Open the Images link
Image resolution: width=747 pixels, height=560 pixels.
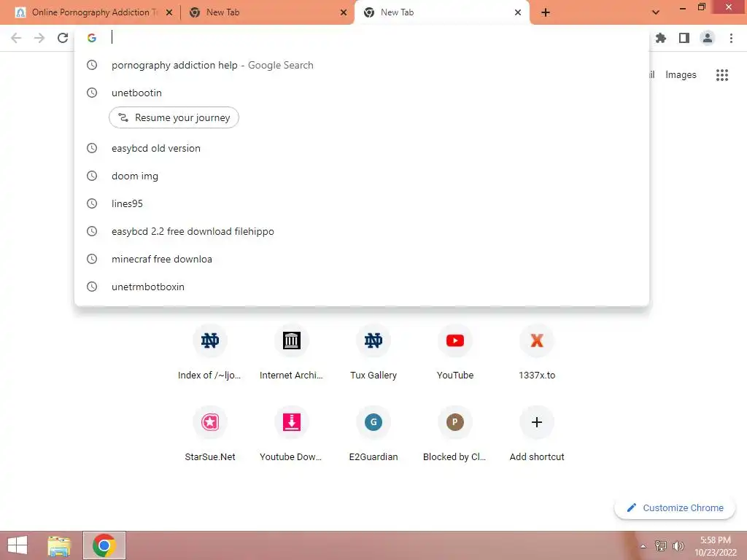[x=681, y=75]
